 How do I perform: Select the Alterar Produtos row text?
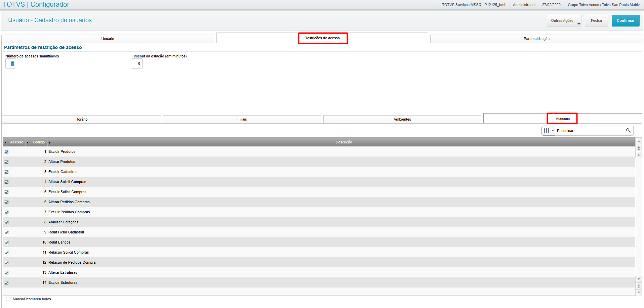(x=62, y=162)
